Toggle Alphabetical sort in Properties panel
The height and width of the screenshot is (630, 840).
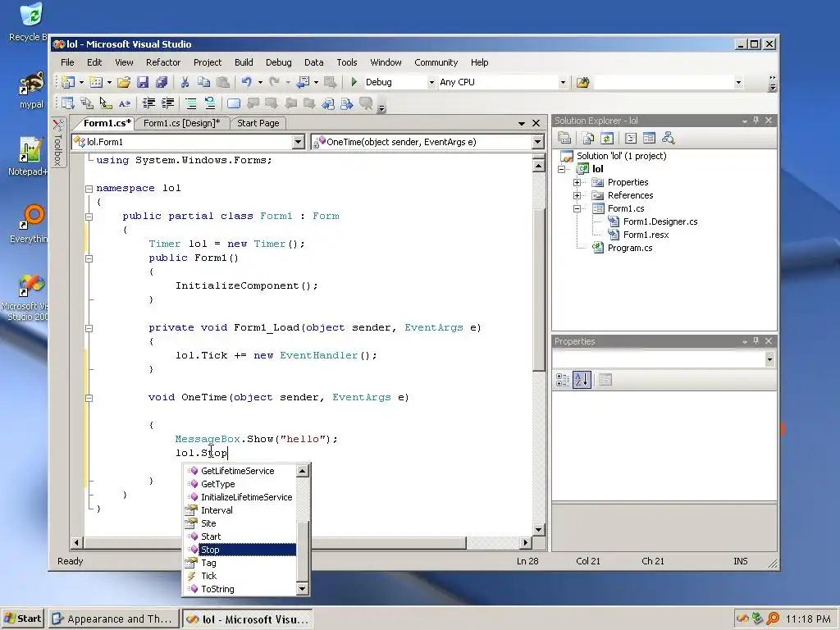(x=582, y=380)
